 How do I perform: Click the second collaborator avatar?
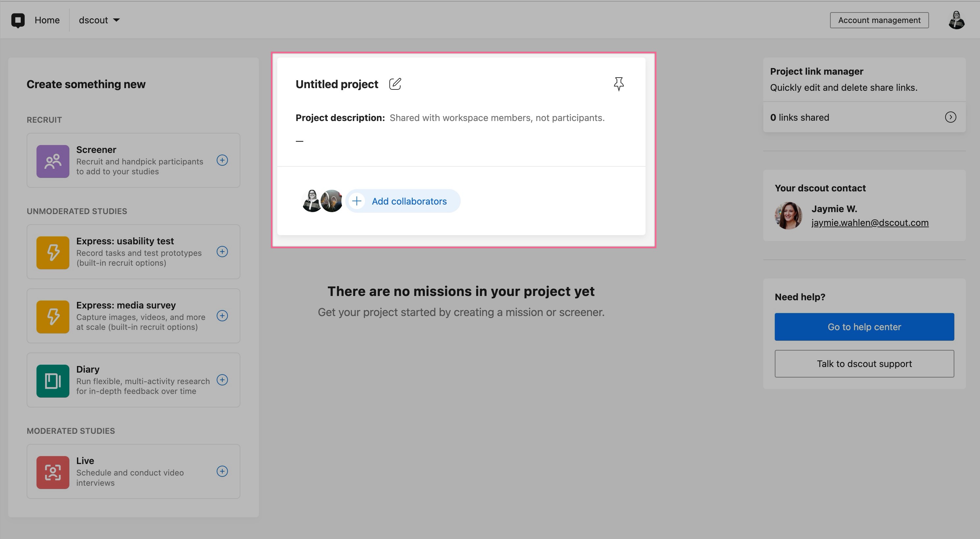[x=331, y=201]
